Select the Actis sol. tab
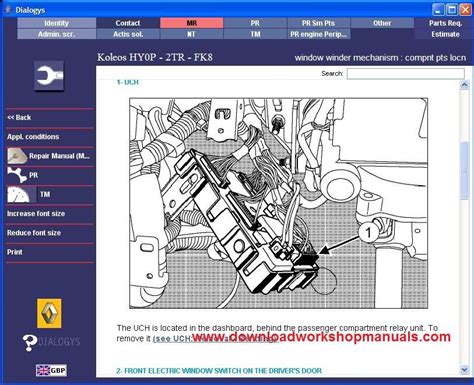The width and height of the screenshot is (474, 385). tap(128, 34)
